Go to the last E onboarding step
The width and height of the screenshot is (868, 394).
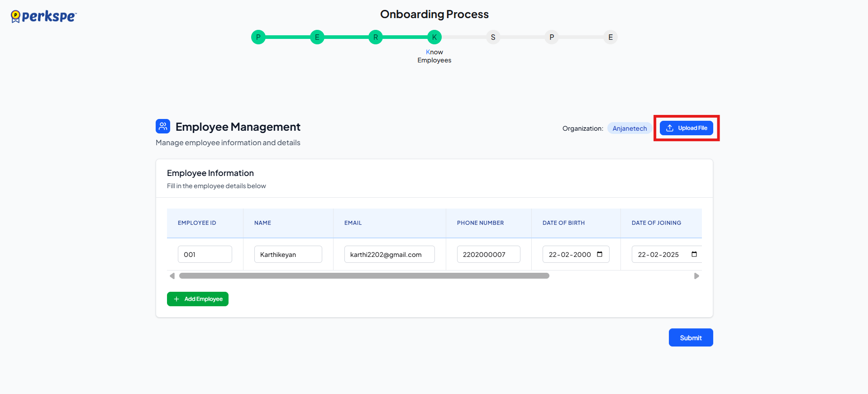point(610,37)
